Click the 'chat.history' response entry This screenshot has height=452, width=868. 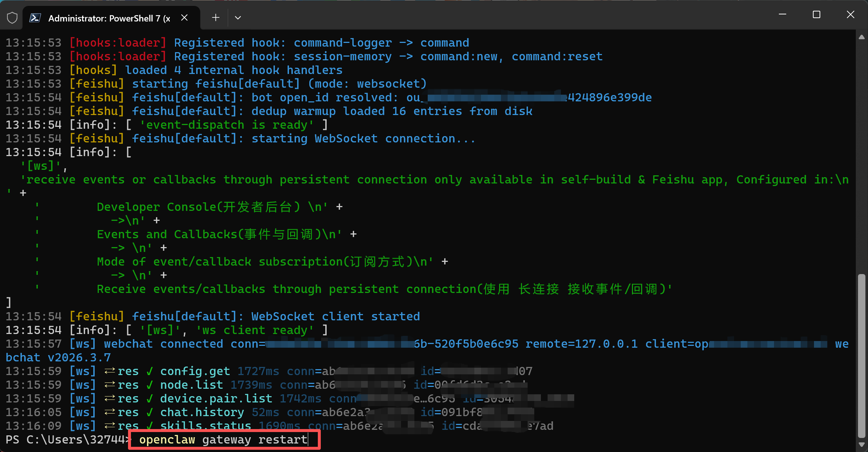coord(202,412)
